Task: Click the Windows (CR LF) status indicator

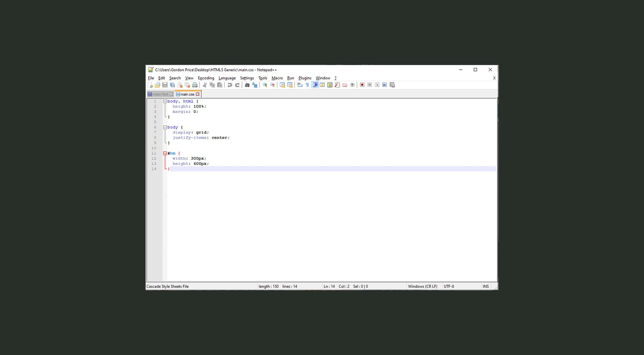Action: coord(422,286)
